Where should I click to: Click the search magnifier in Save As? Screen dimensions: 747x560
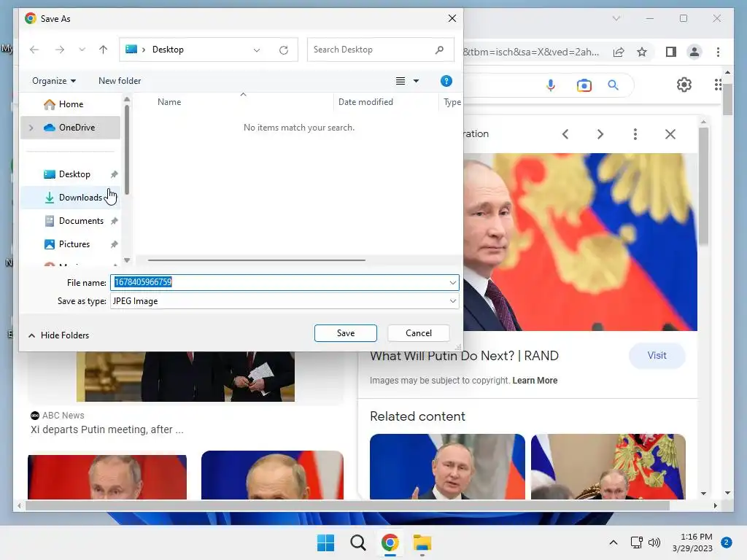click(439, 50)
